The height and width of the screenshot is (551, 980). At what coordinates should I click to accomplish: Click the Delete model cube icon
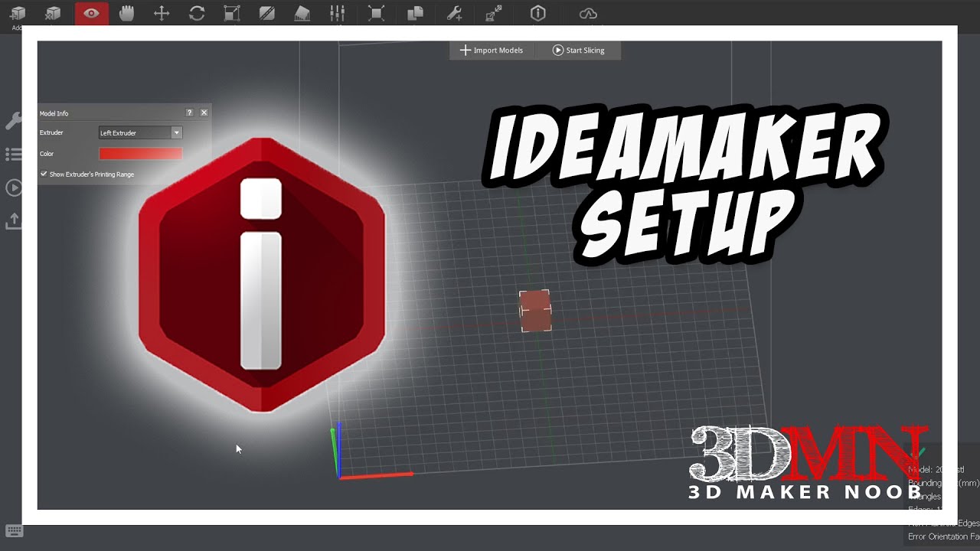pos(53,14)
